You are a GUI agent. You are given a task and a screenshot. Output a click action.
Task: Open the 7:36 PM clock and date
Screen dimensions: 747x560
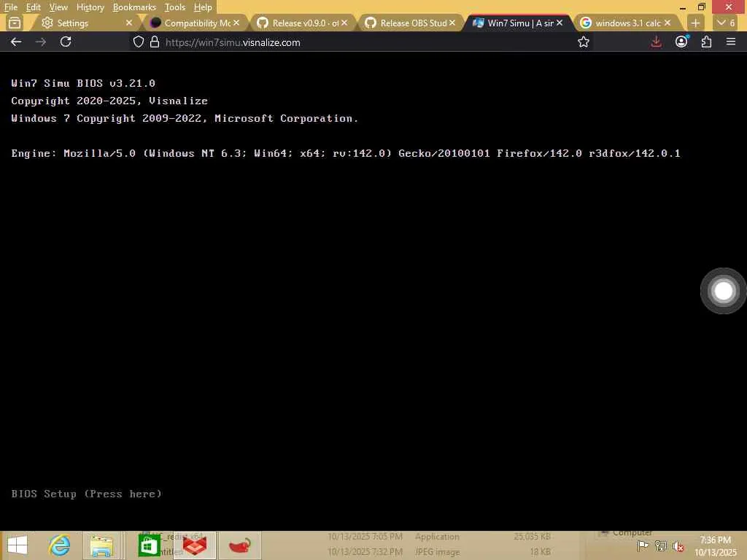715,545
